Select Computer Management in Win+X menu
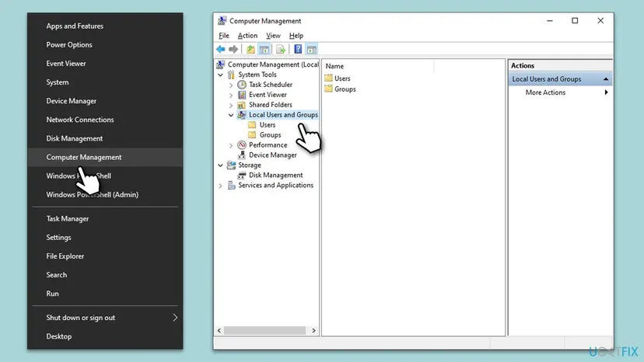The width and height of the screenshot is (644, 362). [105, 157]
